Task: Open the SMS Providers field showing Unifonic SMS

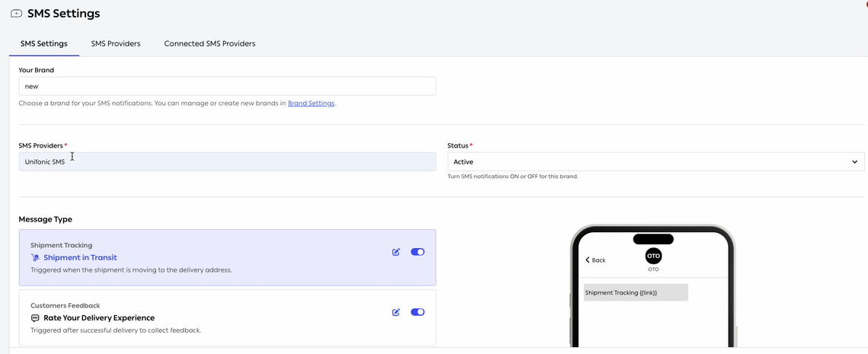Action: (x=227, y=162)
